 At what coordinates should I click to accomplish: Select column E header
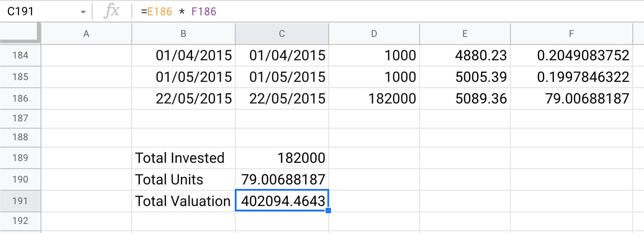click(x=465, y=34)
